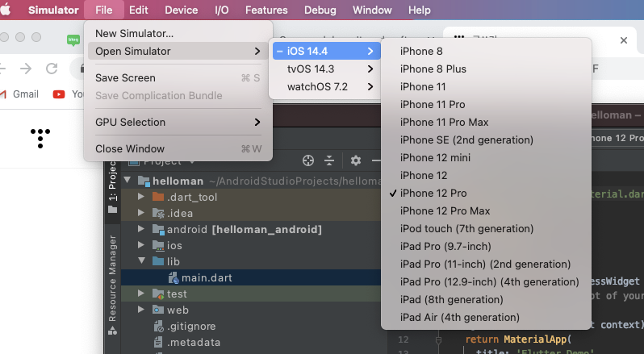Expand the web folder
644x354 pixels.
click(141, 310)
